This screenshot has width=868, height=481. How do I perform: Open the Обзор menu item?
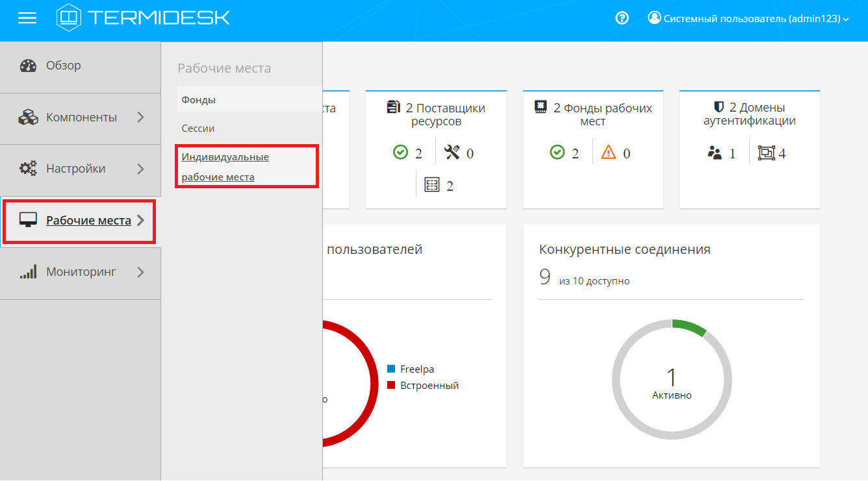[63, 66]
